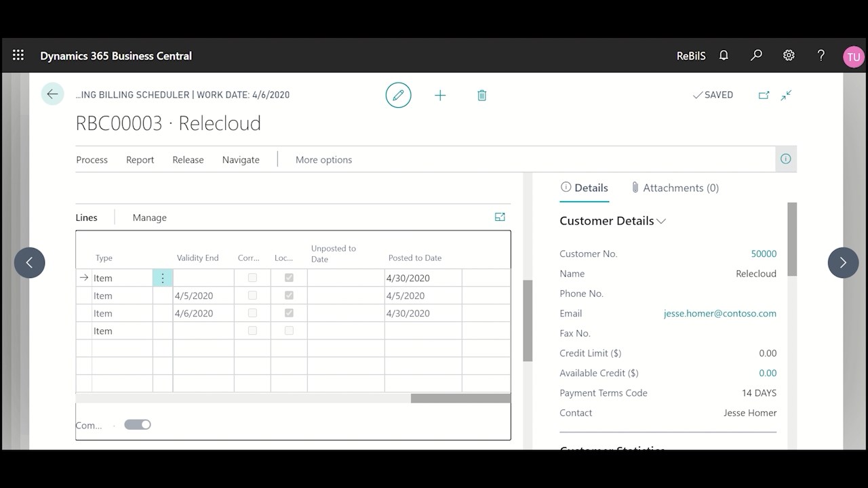Select first row arrow indicator
This screenshot has height=488, width=868.
click(84, 278)
